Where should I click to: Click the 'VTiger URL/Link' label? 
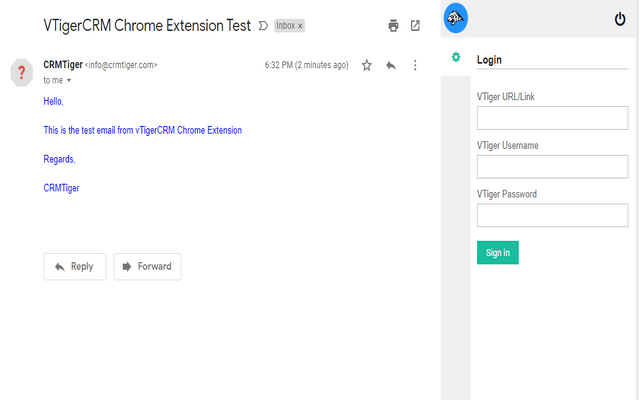pos(505,97)
